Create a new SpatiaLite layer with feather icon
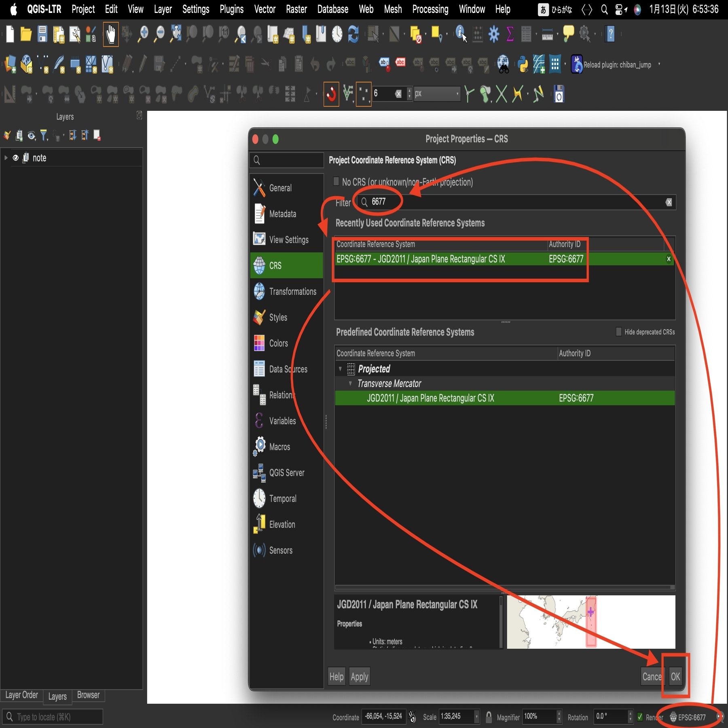 tap(59, 64)
